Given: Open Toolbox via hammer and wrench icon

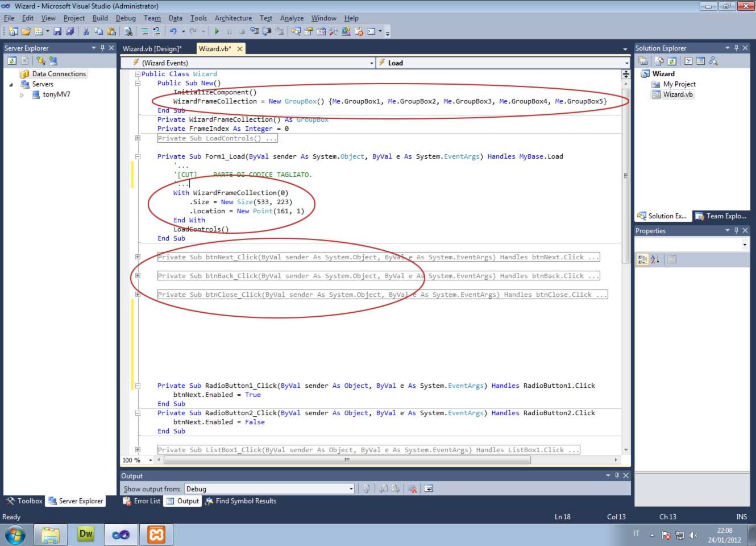Looking at the screenshot, I should pyautogui.click(x=333, y=31).
